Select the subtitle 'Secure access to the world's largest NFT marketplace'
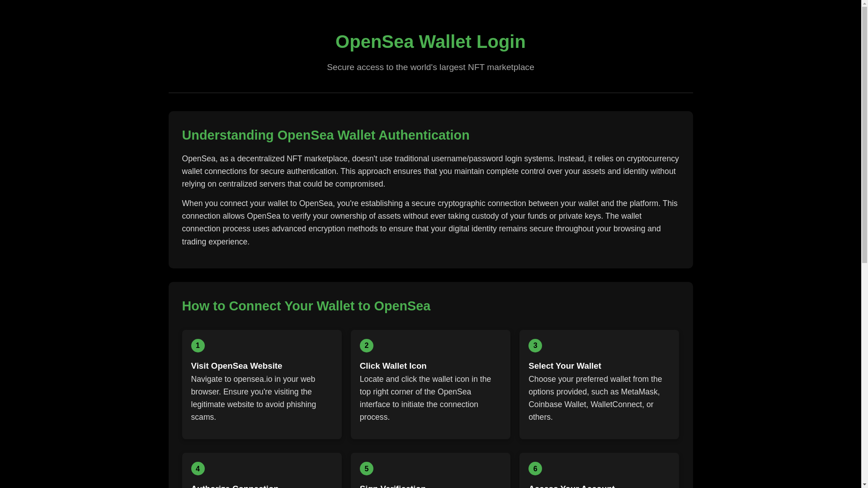This screenshot has height=488, width=868. [x=430, y=67]
